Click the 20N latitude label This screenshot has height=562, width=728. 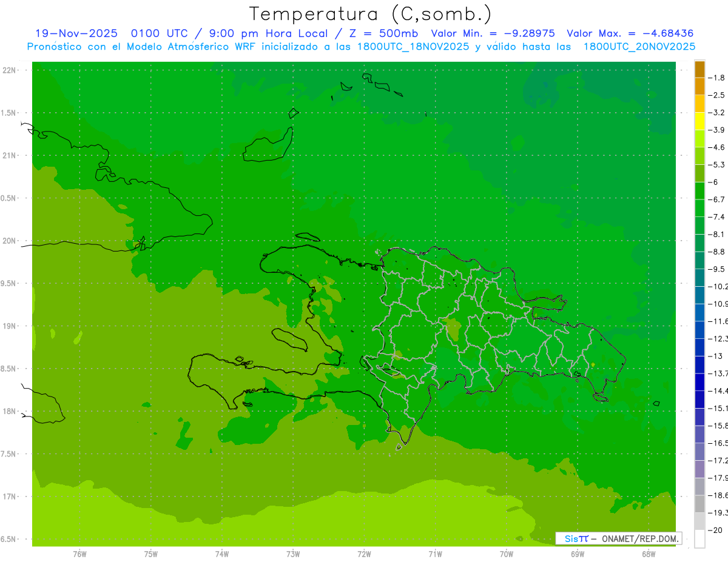tap(9, 241)
